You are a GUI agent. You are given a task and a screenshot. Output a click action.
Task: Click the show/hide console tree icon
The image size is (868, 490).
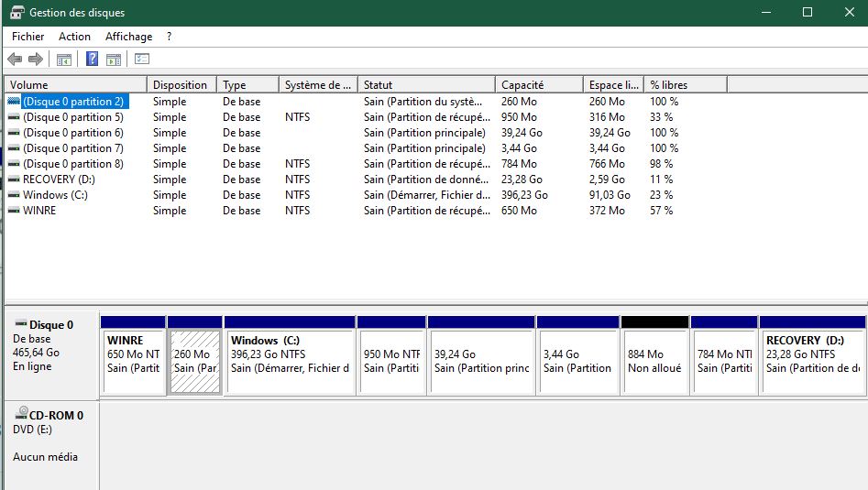64,60
